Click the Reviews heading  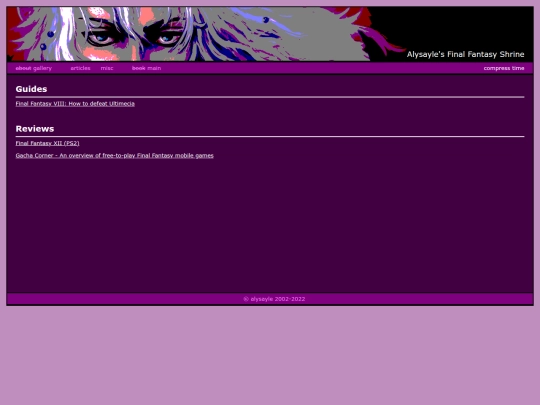click(35, 129)
